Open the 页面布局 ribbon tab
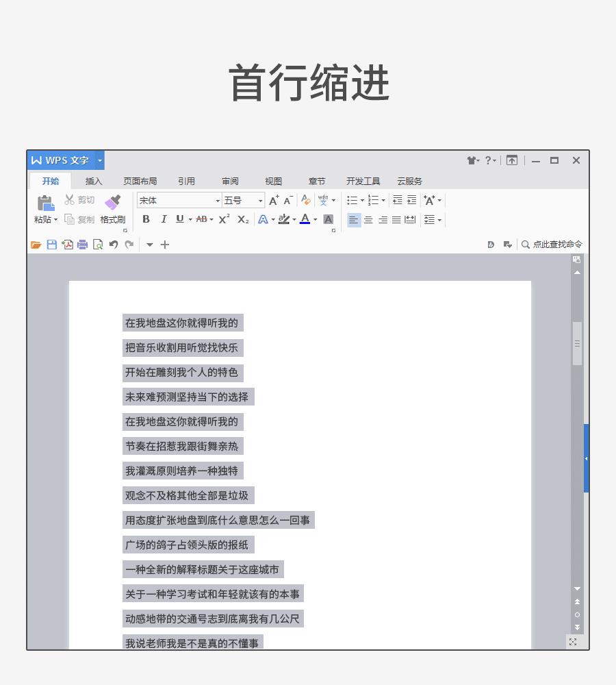This screenshot has height=685, width=616. tap(139, 181)
